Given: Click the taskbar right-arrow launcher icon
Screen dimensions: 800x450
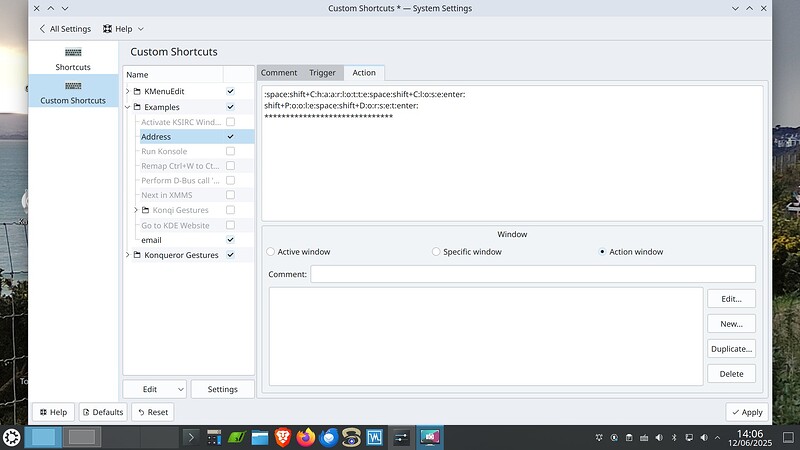Looking at the screenshot, I should (x=191, y=437).
